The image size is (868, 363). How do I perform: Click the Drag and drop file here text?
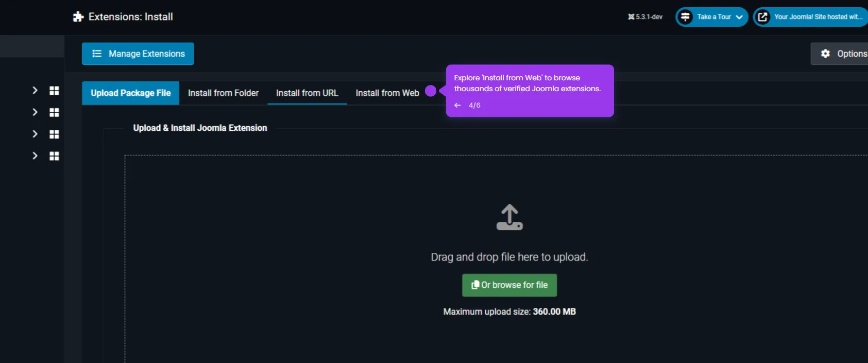point(509,257)
